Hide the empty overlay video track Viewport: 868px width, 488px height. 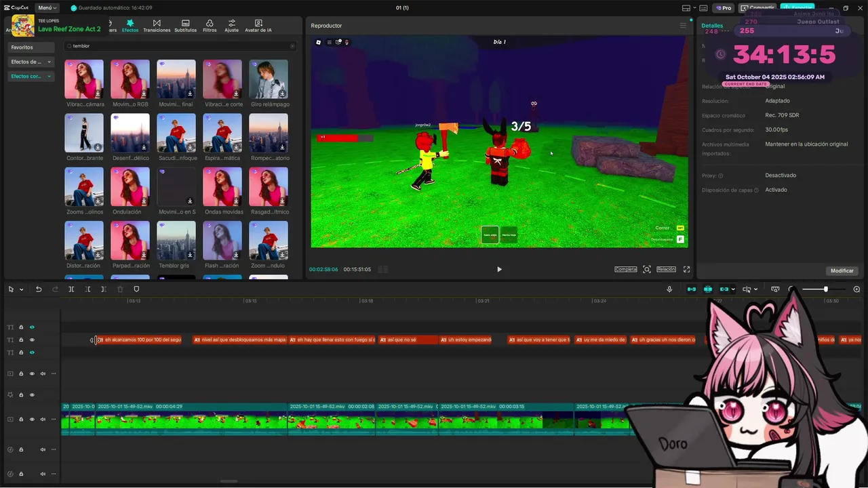click(x=32, y=373)
